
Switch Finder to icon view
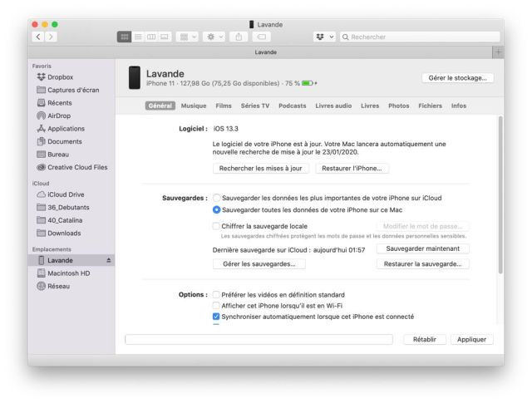tap(124, 37)
